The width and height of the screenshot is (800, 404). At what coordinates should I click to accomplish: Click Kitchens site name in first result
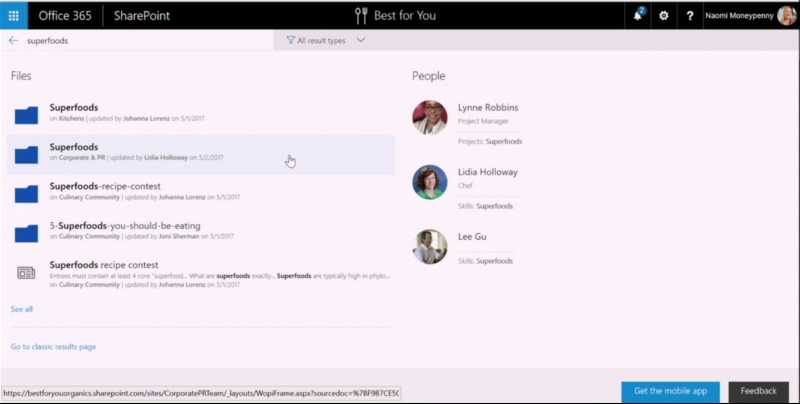[71, 118]
